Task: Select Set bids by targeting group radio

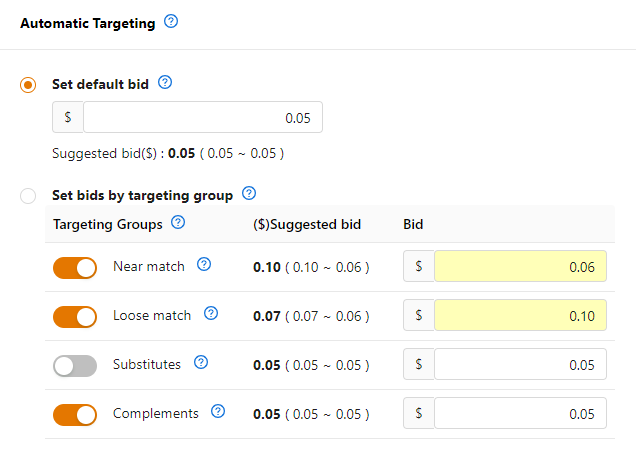Action: coord(28,196)
